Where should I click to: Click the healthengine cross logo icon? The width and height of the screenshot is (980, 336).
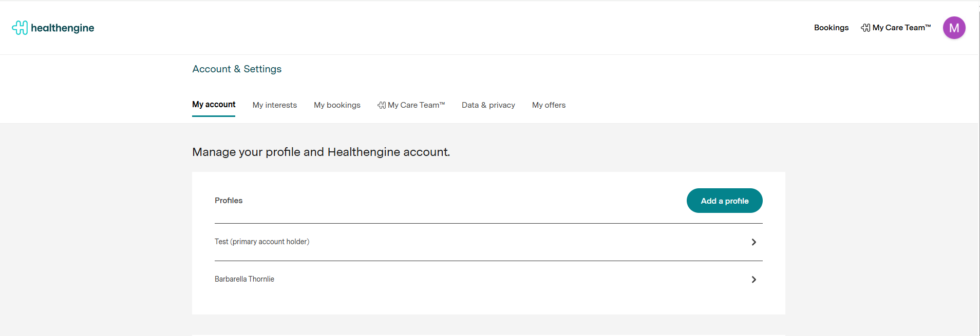coord(20,28)
